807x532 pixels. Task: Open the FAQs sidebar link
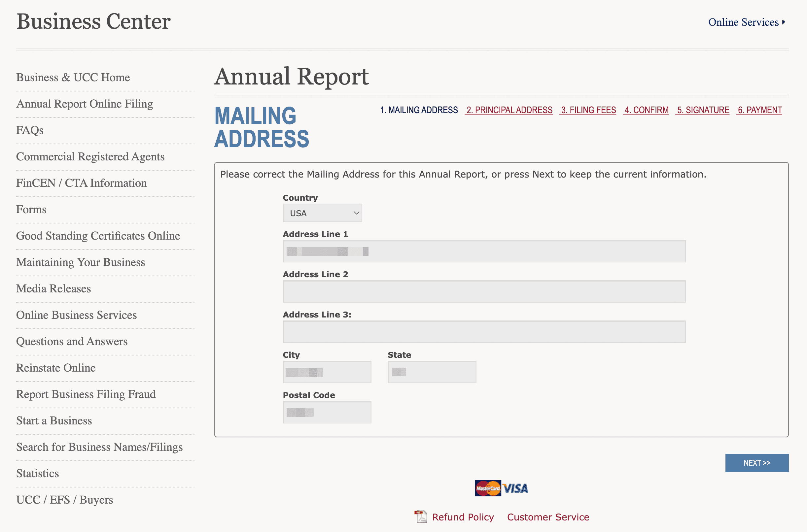pyautogui.click(x=30, y=130)
